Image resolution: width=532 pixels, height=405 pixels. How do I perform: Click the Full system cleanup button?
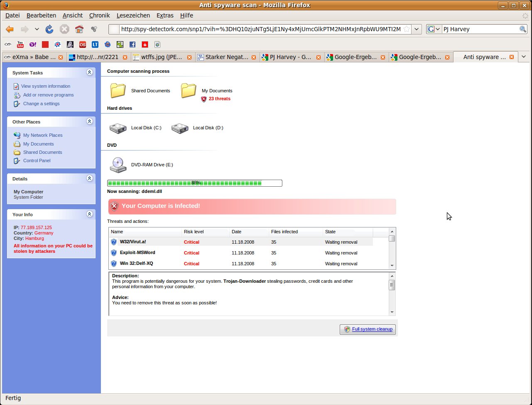coord(368,329)
